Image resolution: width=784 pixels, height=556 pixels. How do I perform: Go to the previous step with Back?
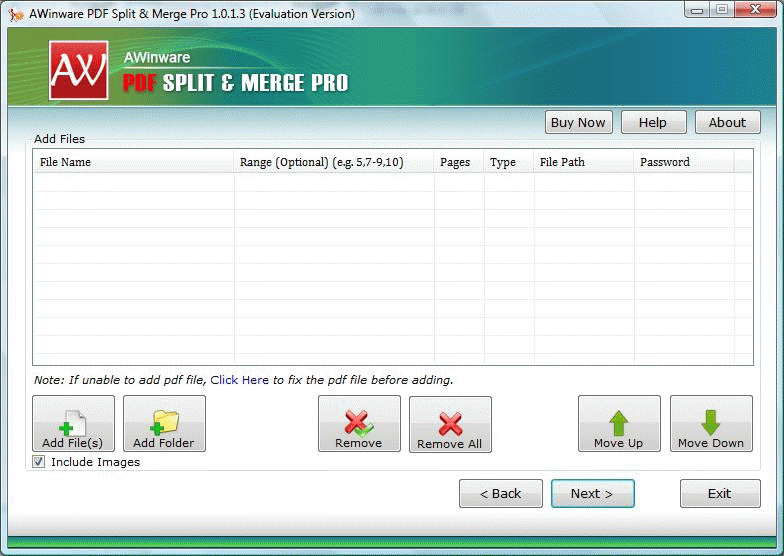tap(500, 494)
